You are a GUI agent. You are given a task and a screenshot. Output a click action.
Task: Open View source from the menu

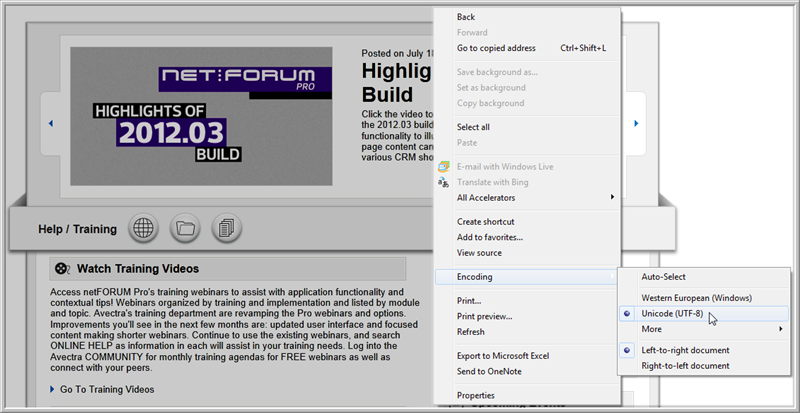527,253
